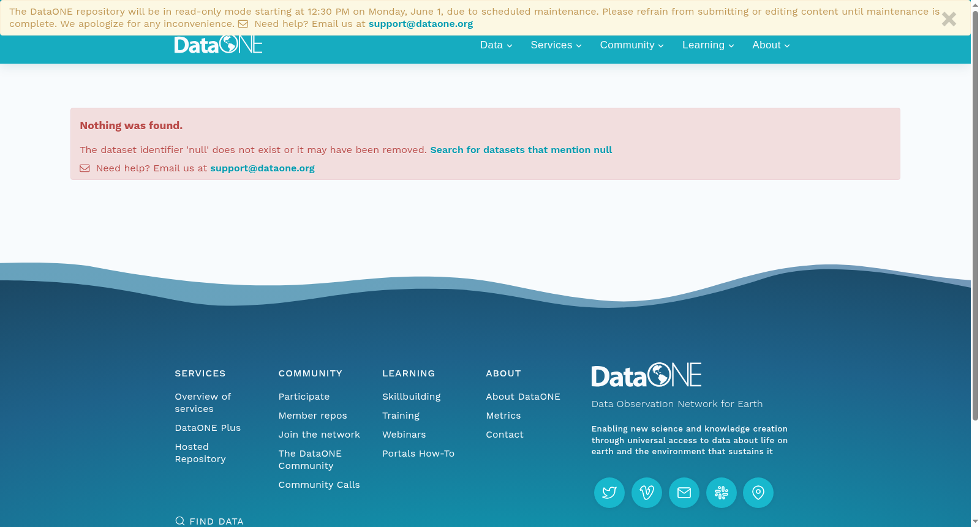This screenshot has height=527, width=980.
Task: Open About DataONE footer link
Action: pos(523,397)
